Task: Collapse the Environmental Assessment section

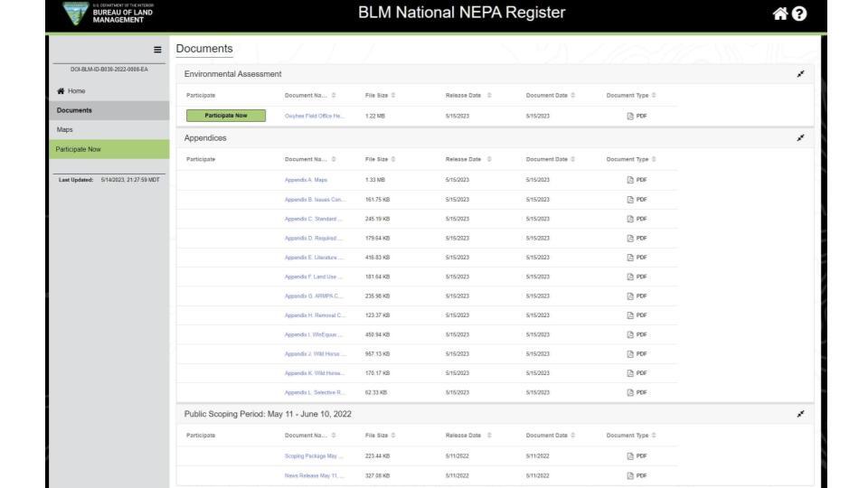Action: click(800, 74)
